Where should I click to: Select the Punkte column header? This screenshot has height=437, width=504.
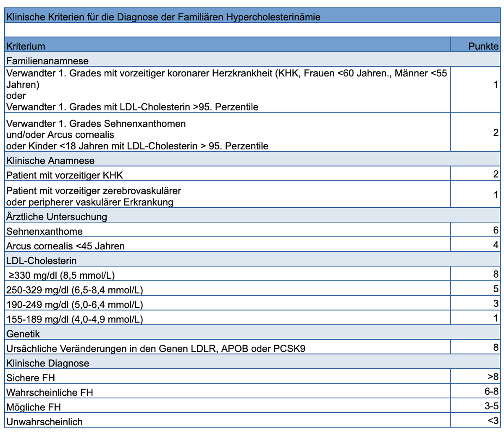[483, 46]
